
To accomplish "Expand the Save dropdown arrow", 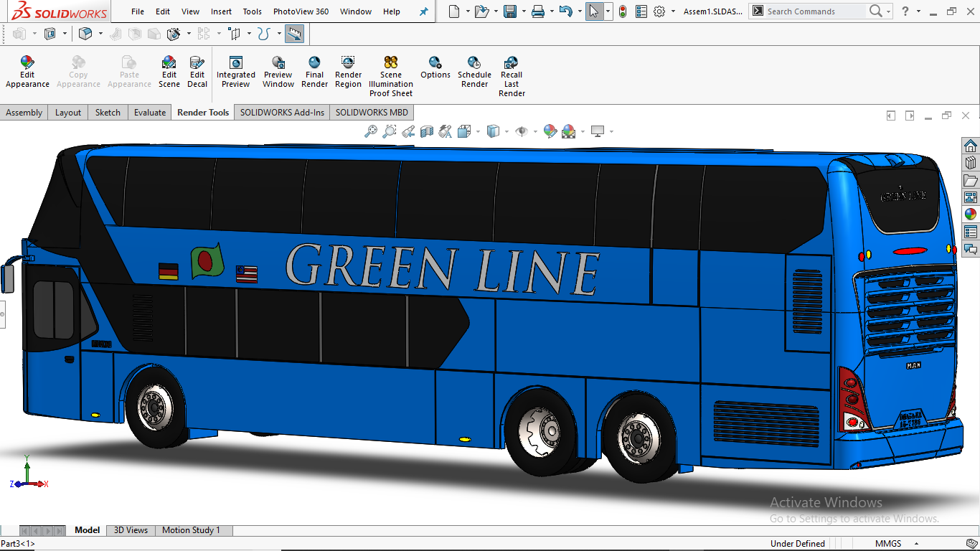I will pyautogui.click(x=524, y=11).
